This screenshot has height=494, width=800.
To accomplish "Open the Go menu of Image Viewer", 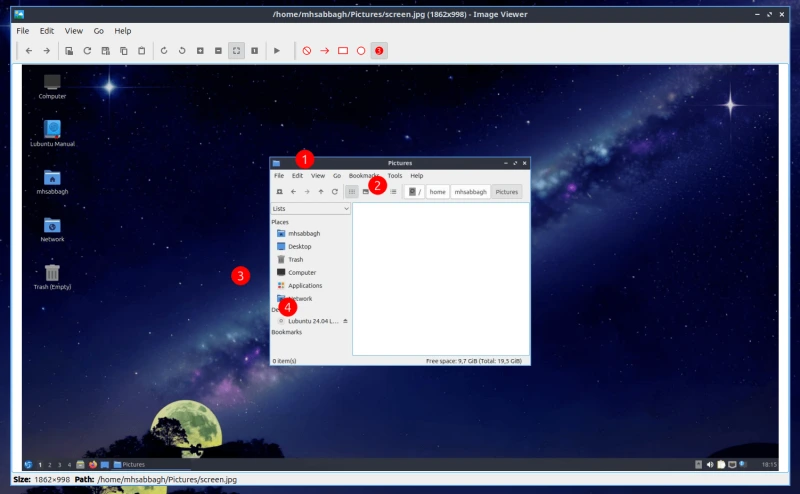I will [98, 31].
